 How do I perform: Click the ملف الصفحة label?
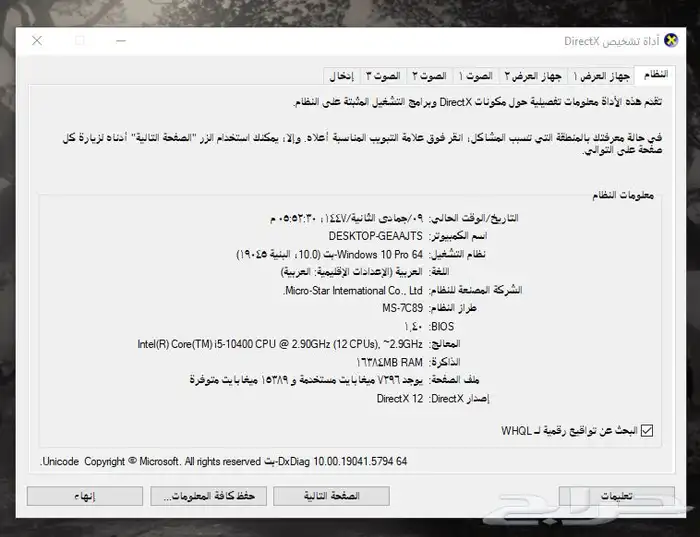[454, 380]
